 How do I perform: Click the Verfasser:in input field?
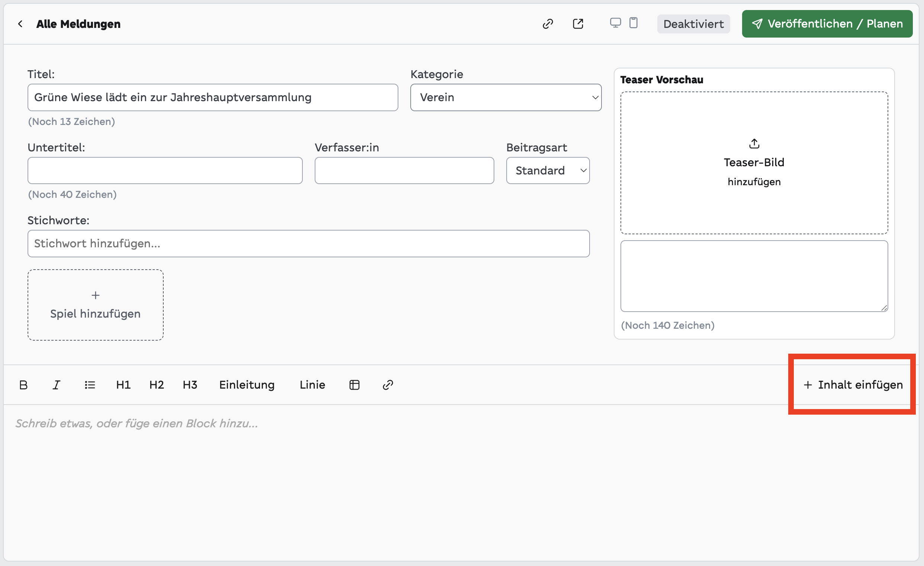tap(404, 171)
